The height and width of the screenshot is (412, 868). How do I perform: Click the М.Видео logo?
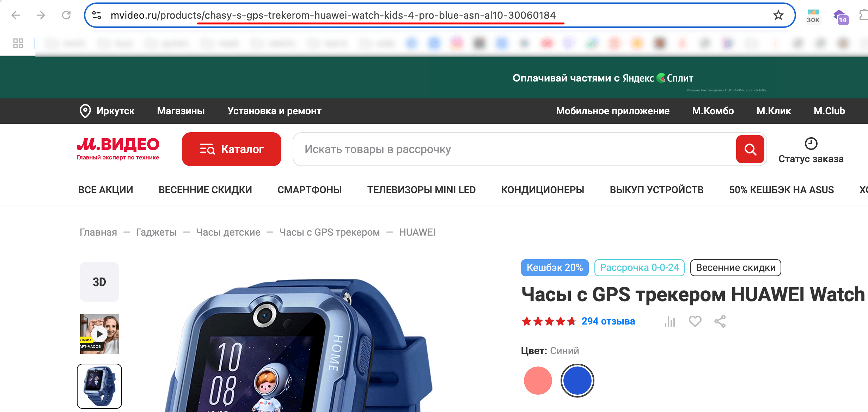[x=118, y=149]
